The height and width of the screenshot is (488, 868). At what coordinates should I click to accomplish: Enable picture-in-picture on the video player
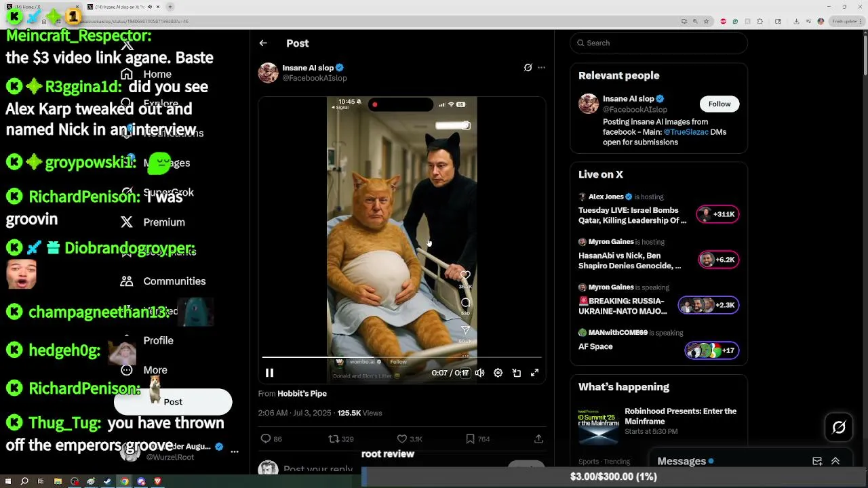pos(516,373)
